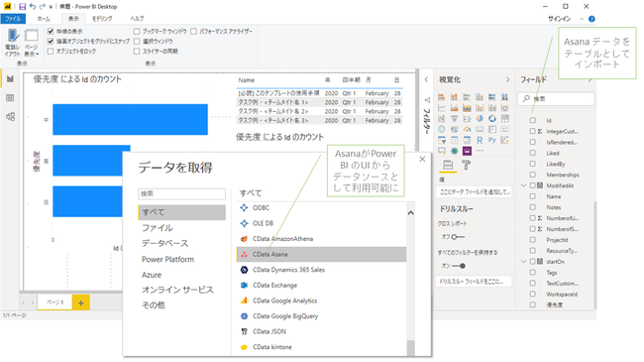
Task: Open the phone layout (電話レイアウト) tool
Action: point(12,43)
